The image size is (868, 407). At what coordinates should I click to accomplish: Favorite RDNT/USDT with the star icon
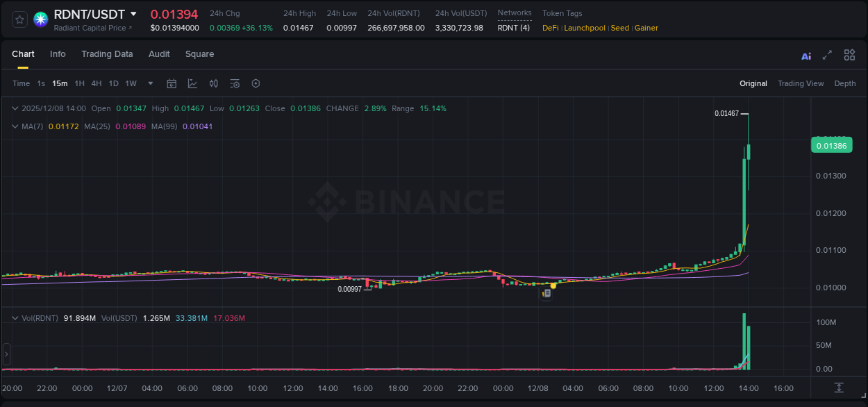(18, 19)
